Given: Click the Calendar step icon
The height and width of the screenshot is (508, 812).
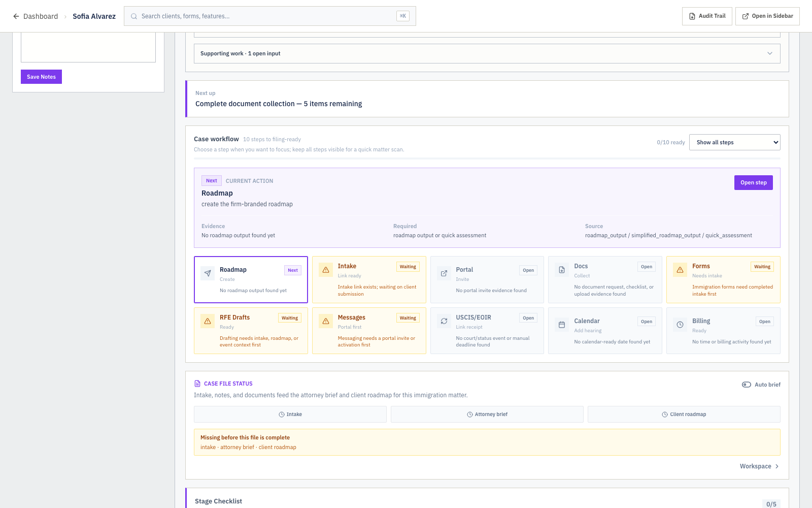Looking at the screenshot, I should [562, 325].
